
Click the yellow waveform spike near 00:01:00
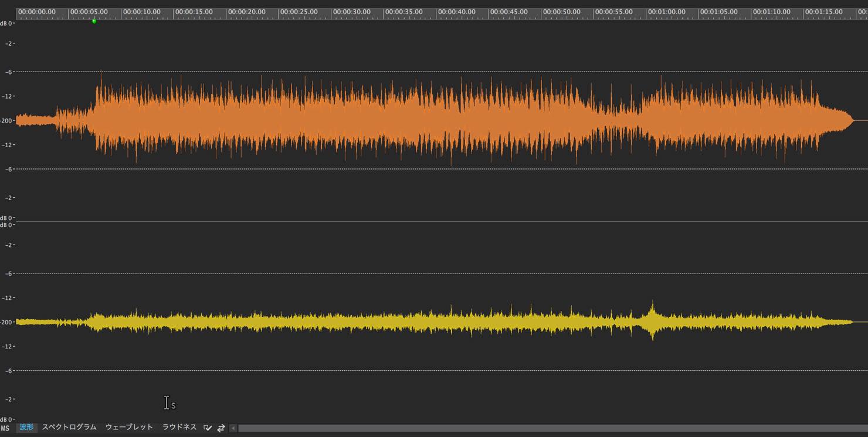653,321
